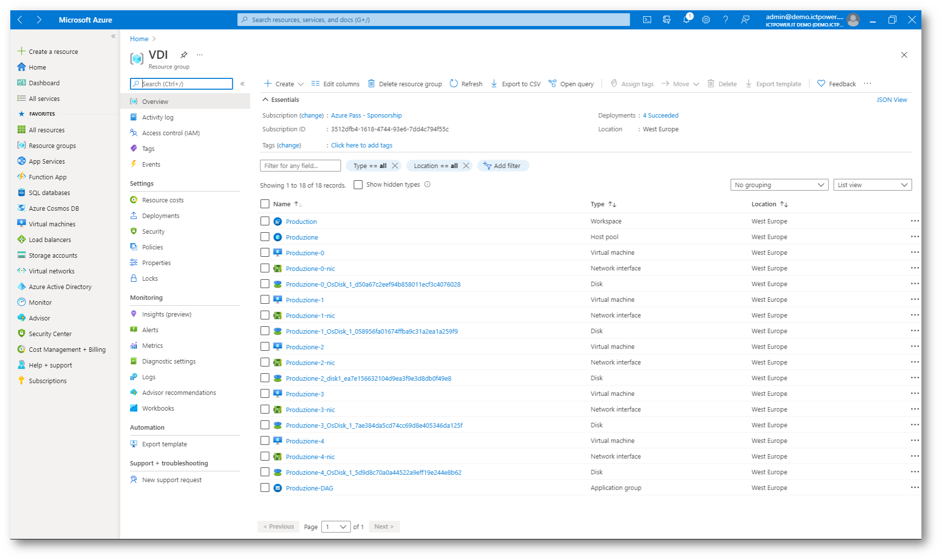Click the Produzione-DAG application group link

(309, 488)
